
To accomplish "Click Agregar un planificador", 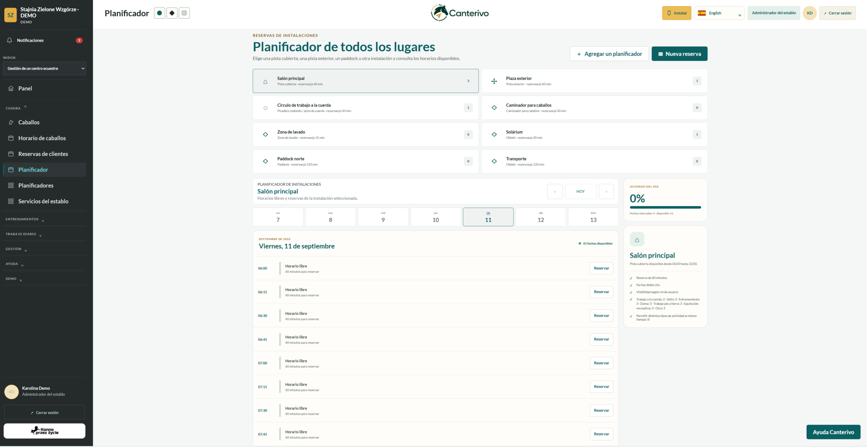I will click(x=609, y=54).
